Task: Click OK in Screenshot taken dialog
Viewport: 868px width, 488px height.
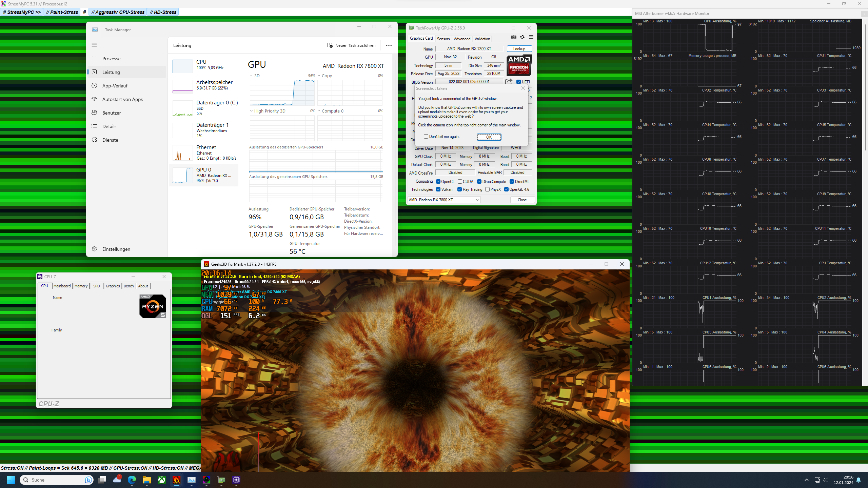Action: [x=489, y=137]
